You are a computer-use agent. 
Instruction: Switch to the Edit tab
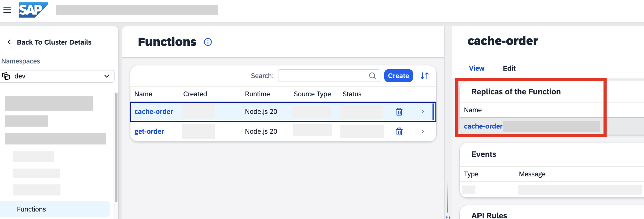coord(509,68)
